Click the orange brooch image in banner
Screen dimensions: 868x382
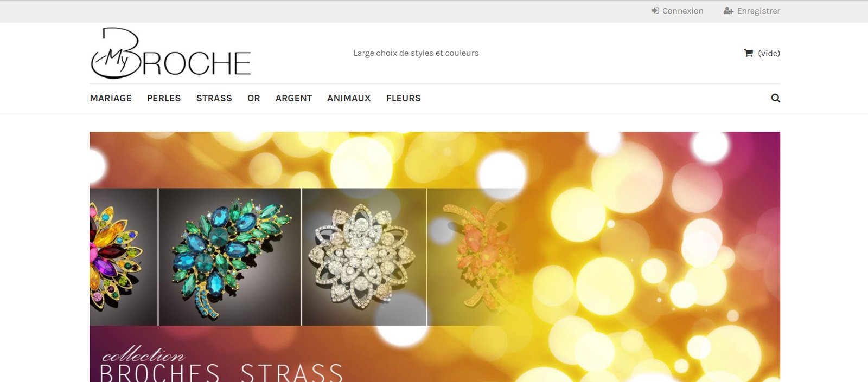click(477, 257)
